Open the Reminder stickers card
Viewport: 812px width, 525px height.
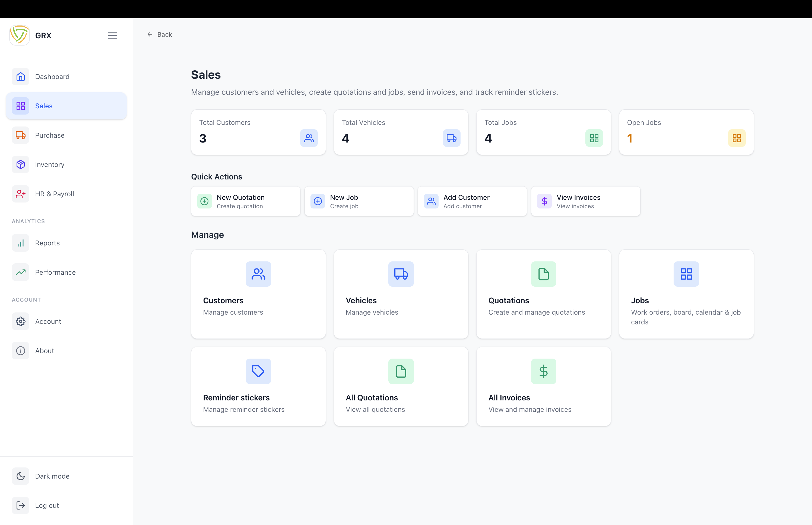point(258,386)
